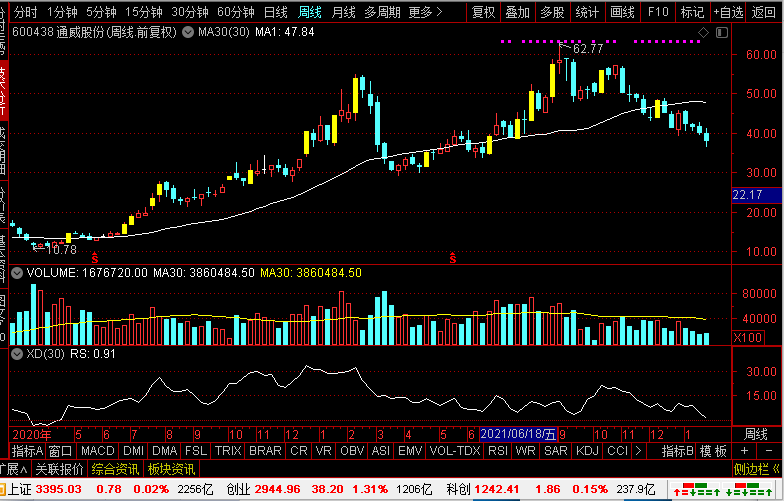Click the 复权 adjustment button
Viewport: 784px width, 501px height.
click(x=483, y=13)
